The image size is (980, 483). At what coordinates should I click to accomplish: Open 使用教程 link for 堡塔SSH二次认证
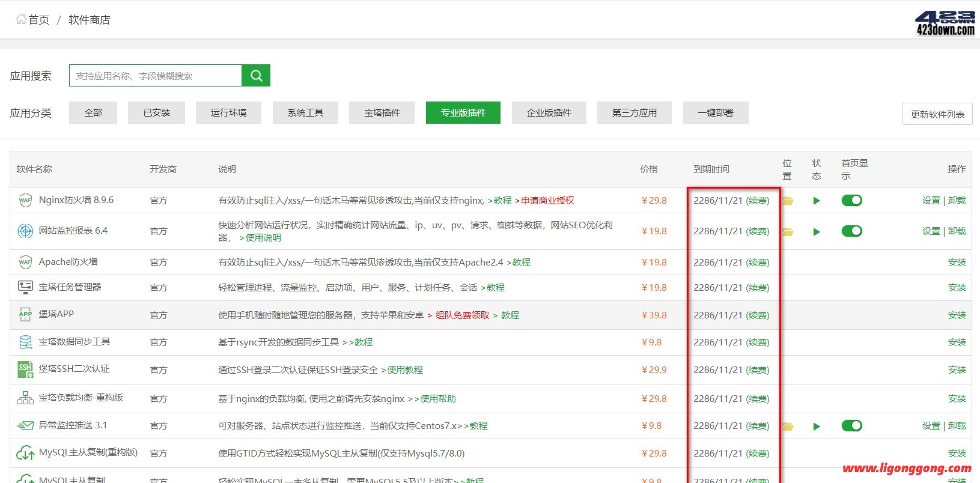coord(405,370)
